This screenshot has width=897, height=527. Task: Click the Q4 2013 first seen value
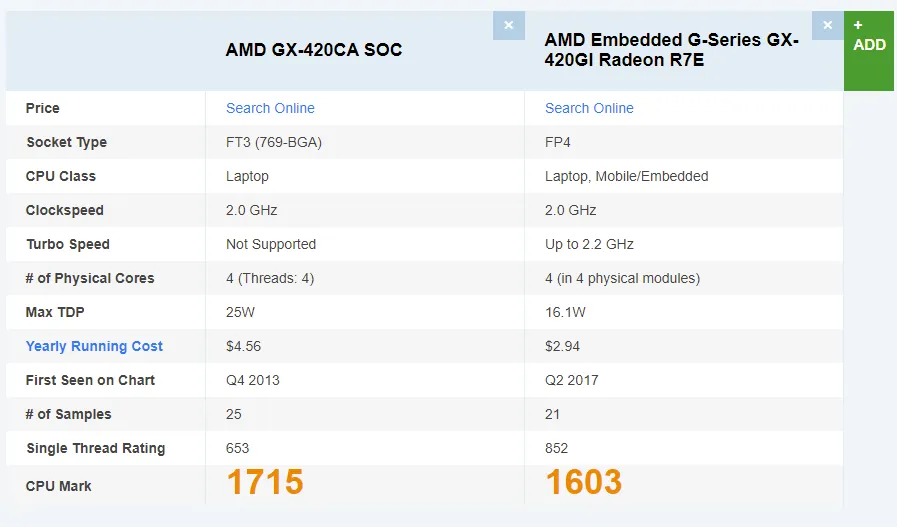tap(253, 380)
